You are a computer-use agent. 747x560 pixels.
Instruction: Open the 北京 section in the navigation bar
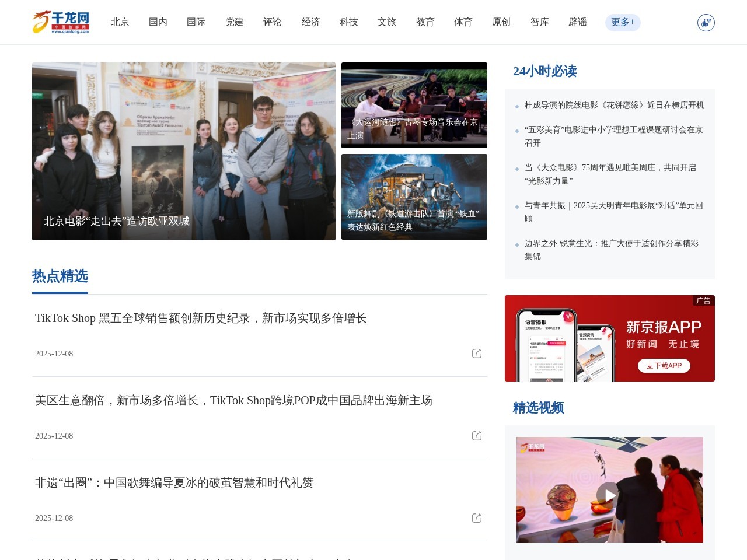[x=120, y=22]
